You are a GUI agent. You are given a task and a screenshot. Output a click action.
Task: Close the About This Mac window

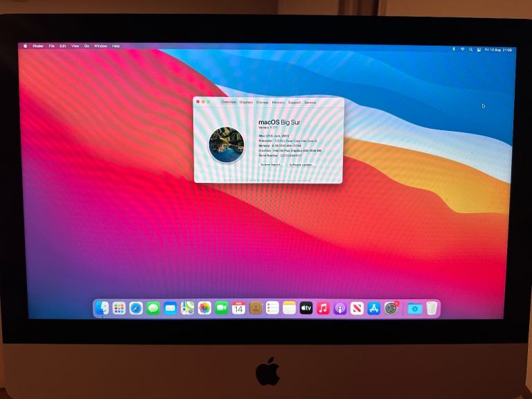coord(198,101)
